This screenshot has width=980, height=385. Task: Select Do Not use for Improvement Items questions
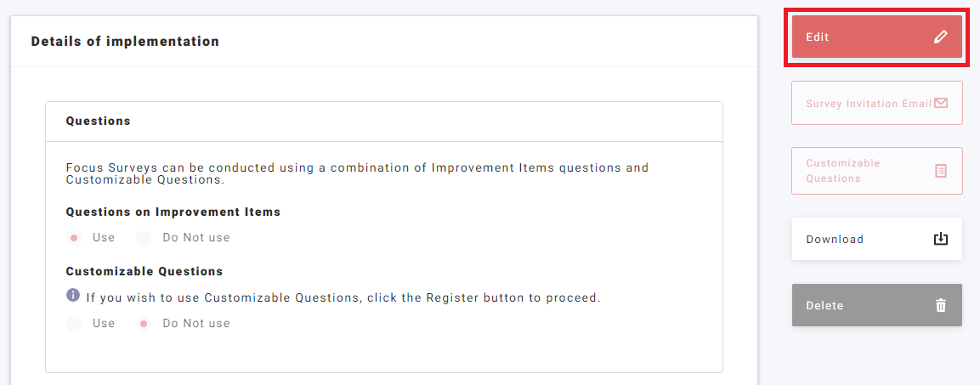(x=144, y=238)
